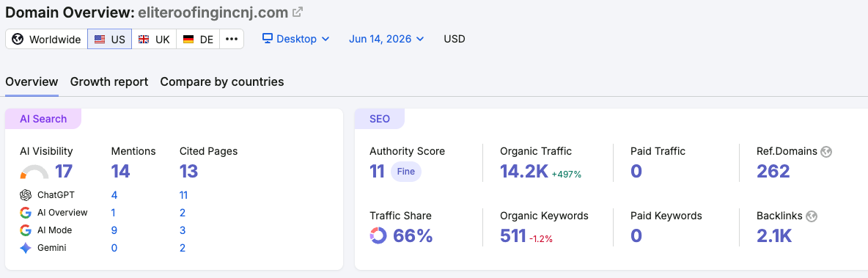Open AI Mode cited pages count 3
This screenshot has height=278, width=868.
click(183, 230)
